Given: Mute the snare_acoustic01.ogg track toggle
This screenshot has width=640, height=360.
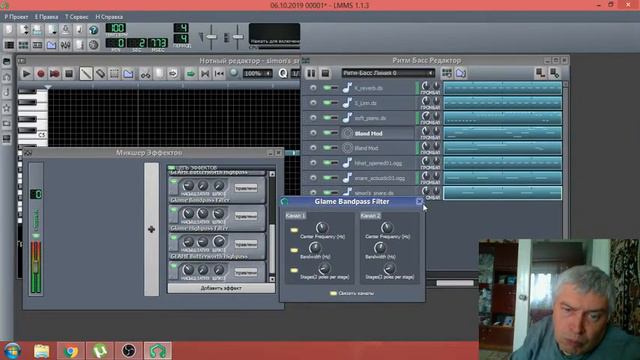Looking at the screenshot, I should [327, 178].
